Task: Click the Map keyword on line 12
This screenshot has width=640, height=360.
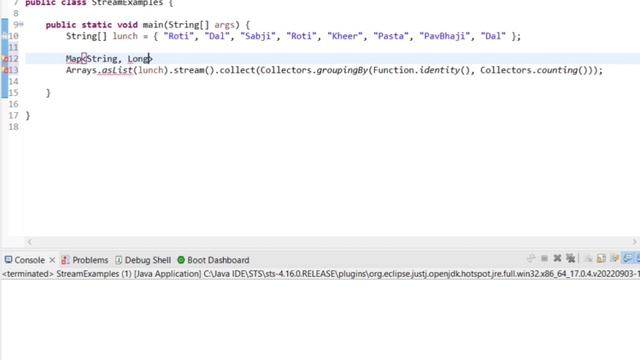Action: click(74, 59)
